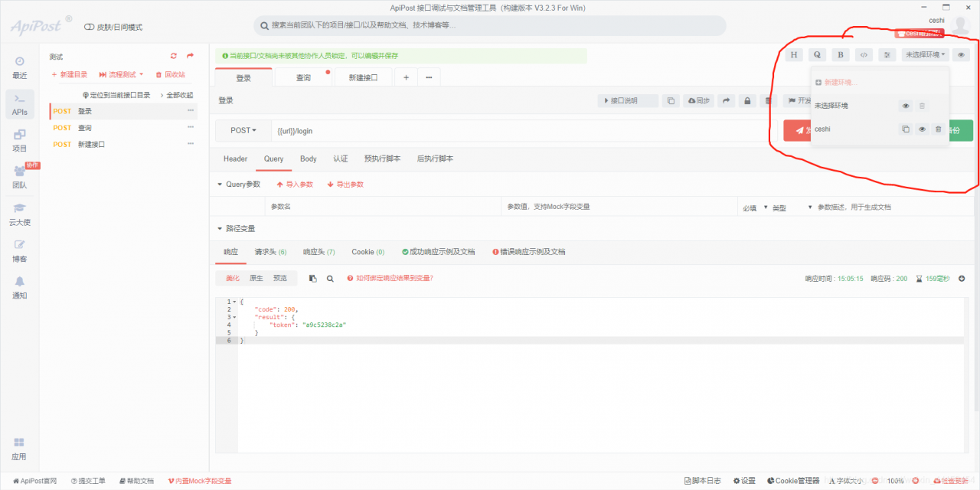Click the H toolbar button
The height and width of the screenshot is (490, 980).
(x=794, y=55)
